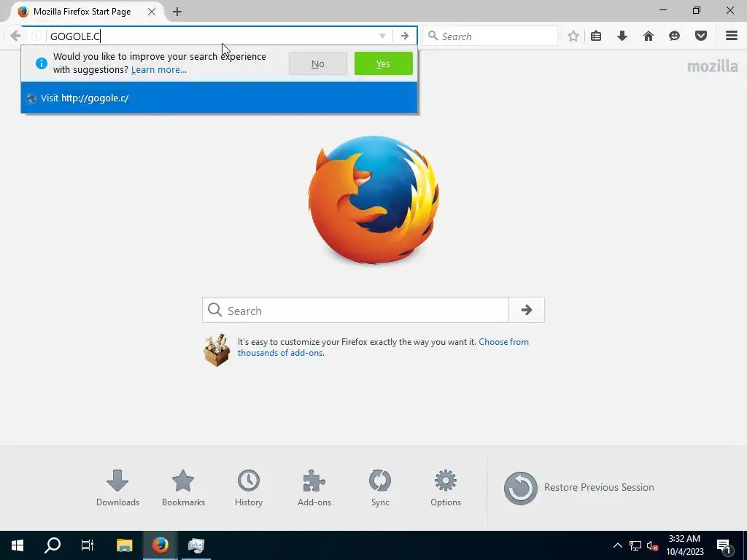Open Bookmarks star on start page

[x=183, y=488]
